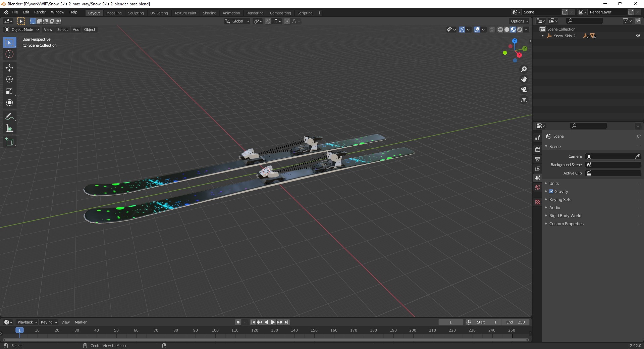
Task: Expand the Keying Sets panel
Action: [x=560, y=199]
